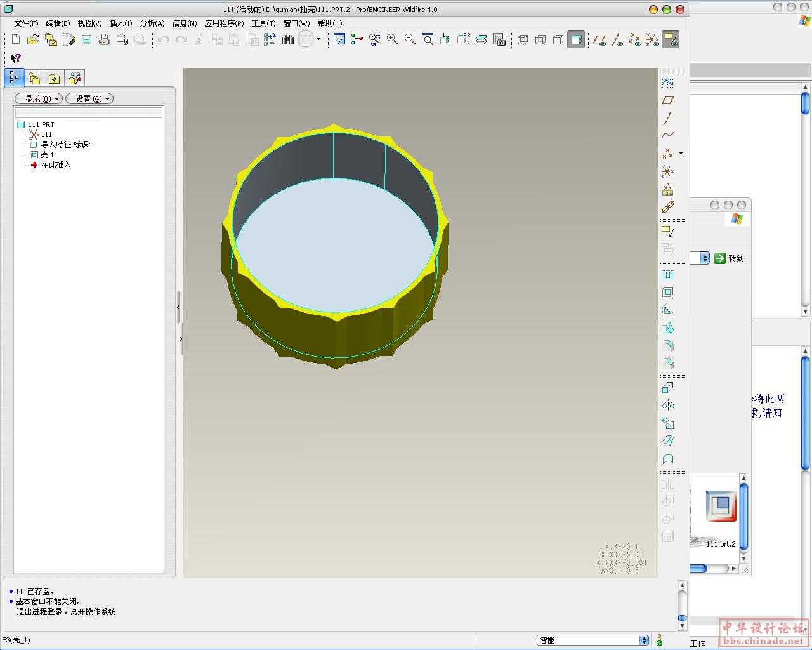Screen dimensions: 812x650
Task: Select the Draft tool
Action: coord(667,328)
